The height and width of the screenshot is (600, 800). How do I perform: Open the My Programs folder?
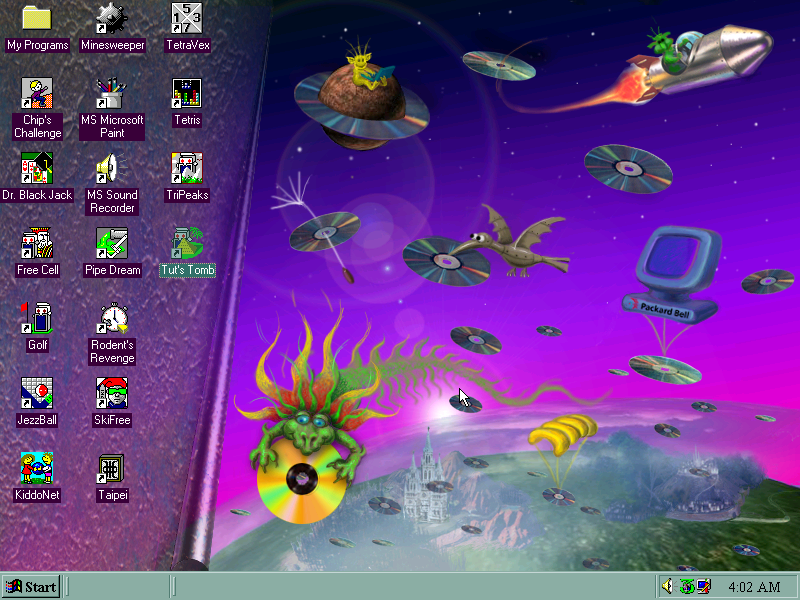pos(37,18)
